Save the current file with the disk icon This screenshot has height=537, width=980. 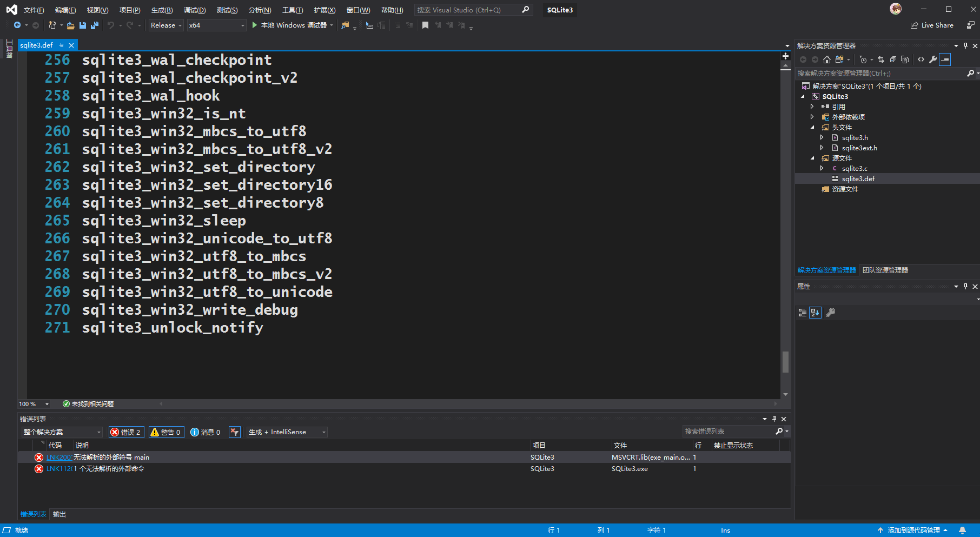[83, 25]
